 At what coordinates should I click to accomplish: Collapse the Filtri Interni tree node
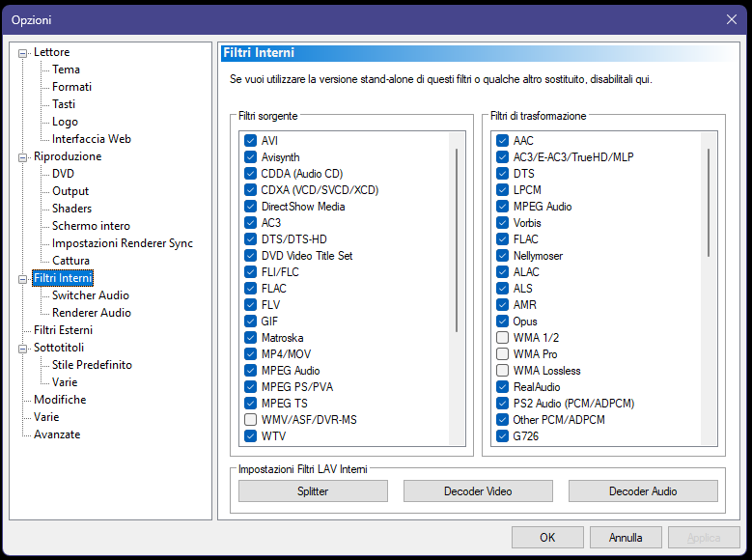22,279
